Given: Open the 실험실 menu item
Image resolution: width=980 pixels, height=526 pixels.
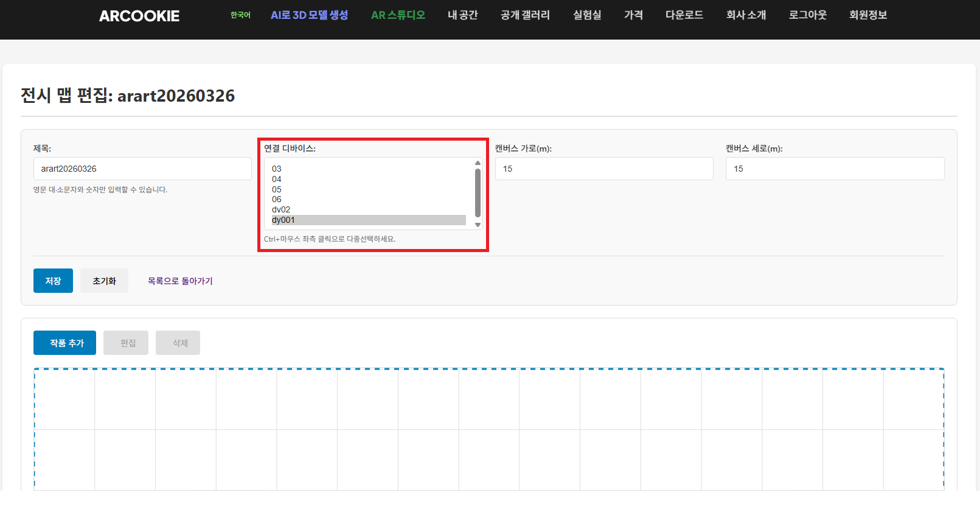Looking at the screenshot, I should click(x=586, y=15).
